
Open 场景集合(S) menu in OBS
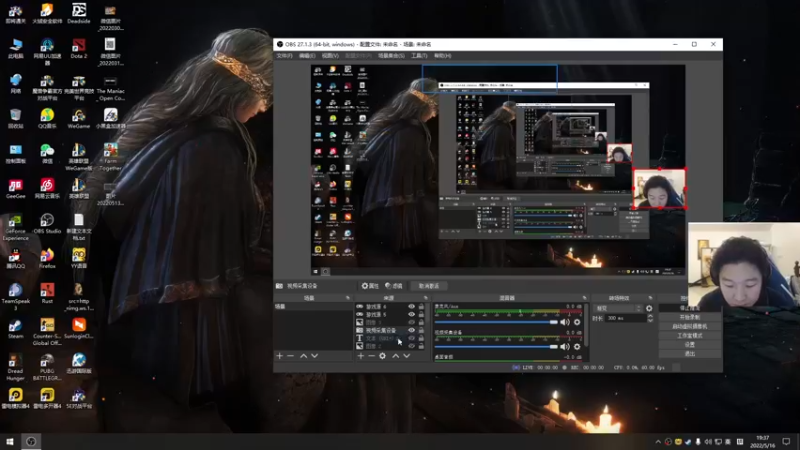pos(391,56)
